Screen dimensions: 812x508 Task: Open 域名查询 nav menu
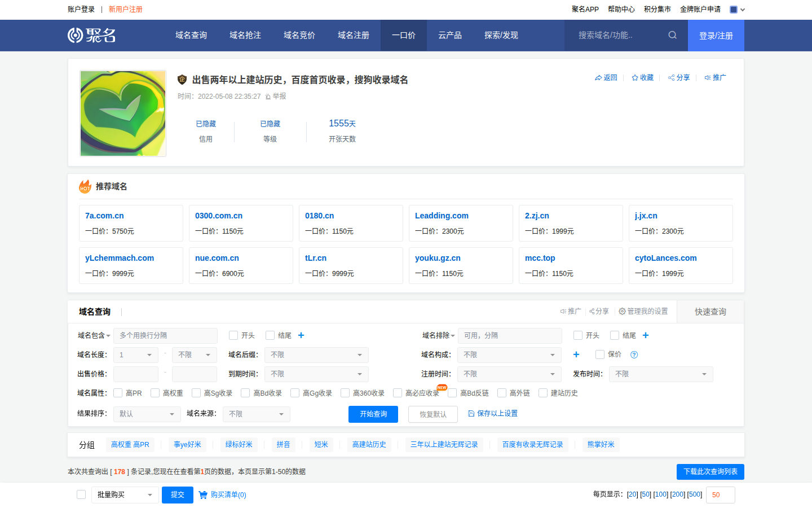click(x=191, y=36)
